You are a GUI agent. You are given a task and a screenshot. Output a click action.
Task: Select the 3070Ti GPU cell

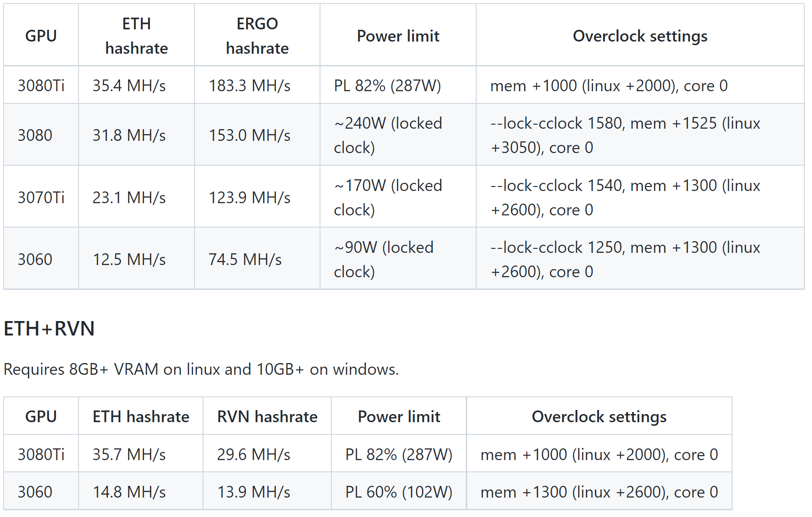point(41,197)
